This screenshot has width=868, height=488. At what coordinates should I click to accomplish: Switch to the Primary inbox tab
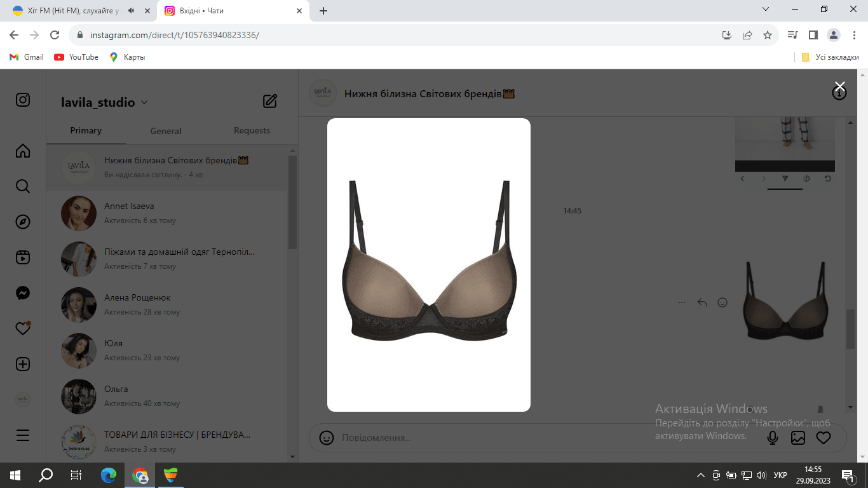[x=86, y=130]
